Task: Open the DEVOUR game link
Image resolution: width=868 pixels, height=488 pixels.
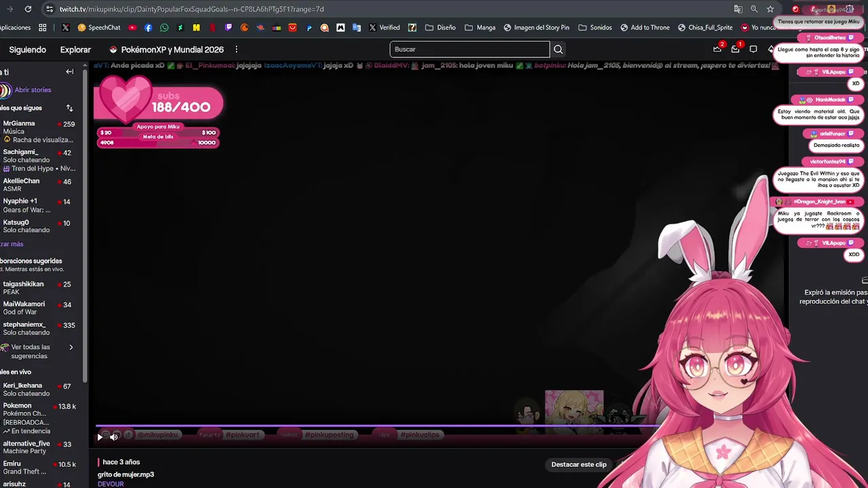Action: [x=111, y=484]
